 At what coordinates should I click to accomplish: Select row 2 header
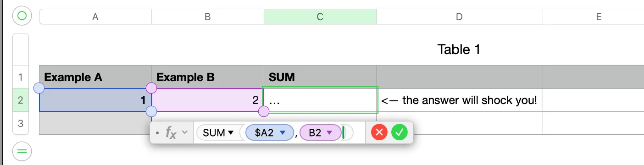pos(21,100)
